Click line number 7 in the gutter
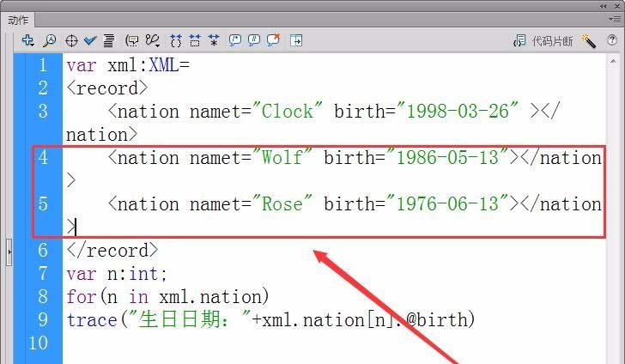This screenshot has height=364, width=625. pos(43,274)
